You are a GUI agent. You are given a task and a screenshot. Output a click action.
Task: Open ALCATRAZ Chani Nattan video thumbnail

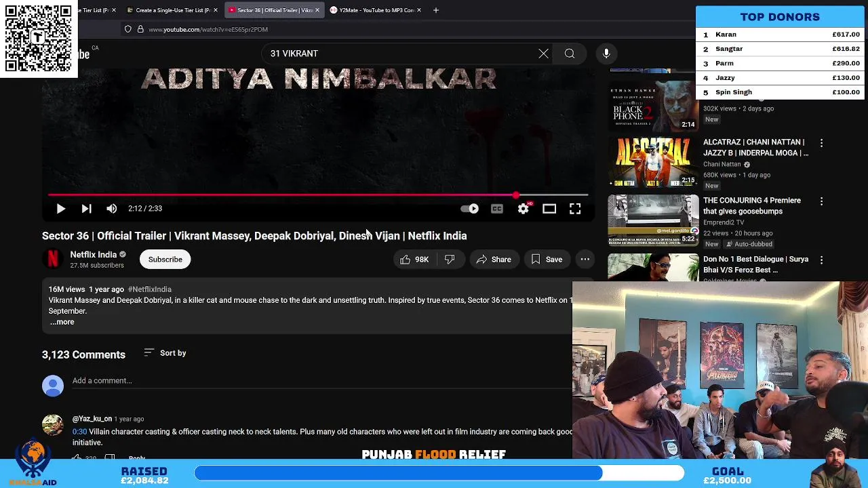pos(653,162)
